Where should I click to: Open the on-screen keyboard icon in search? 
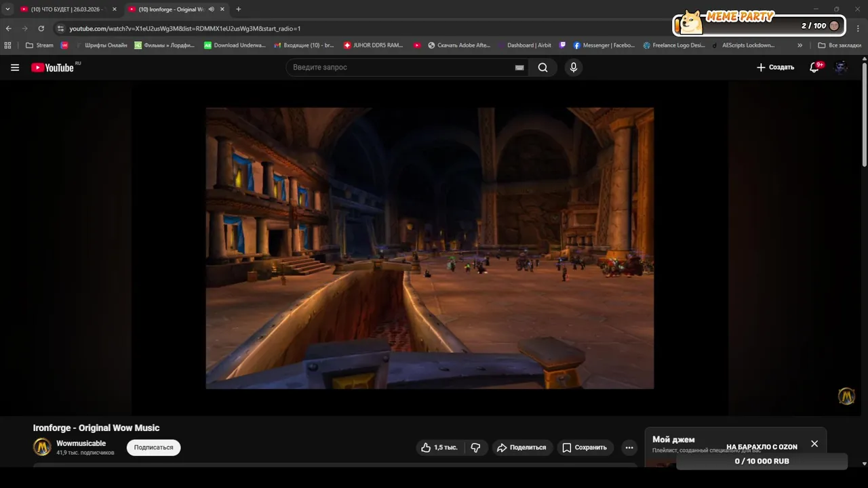pos(519,68)
